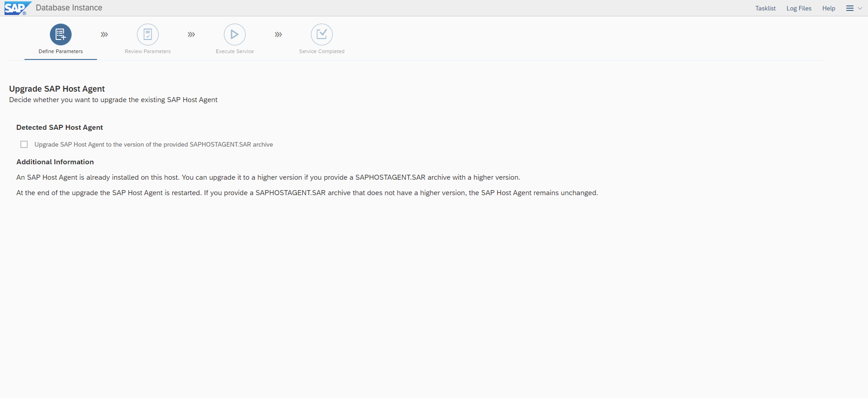
Task: Click the Define Parameters step label
Action: click(61, 51)
